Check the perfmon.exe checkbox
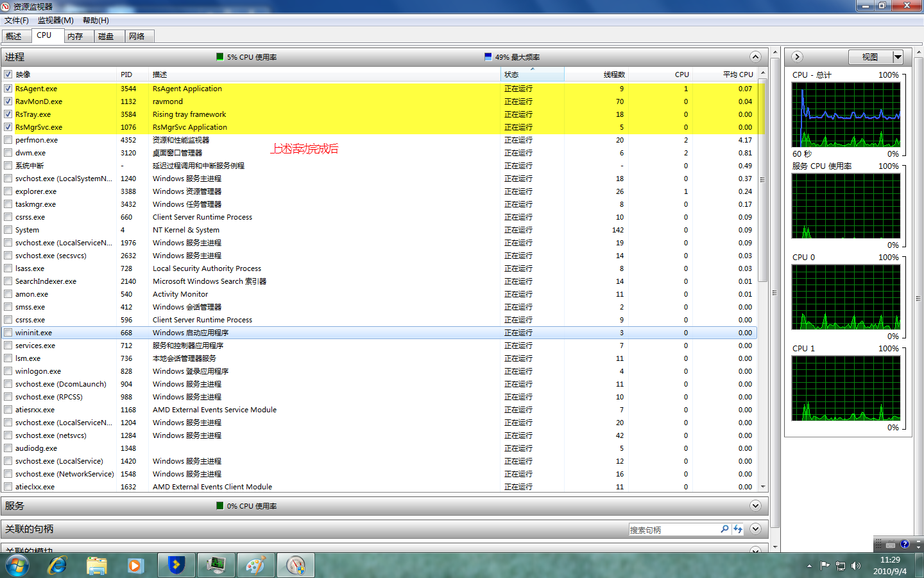The height and width of the screenshot is (578, 924). point(8,140)
